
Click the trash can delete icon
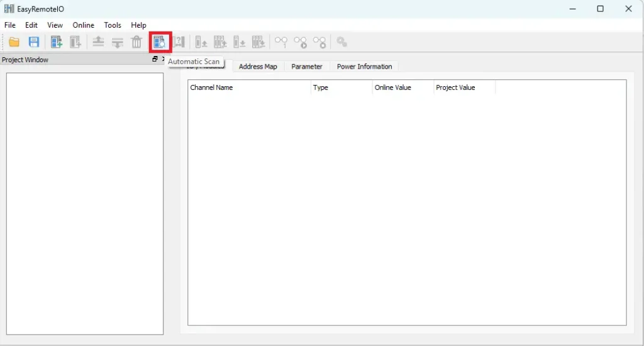(x=136, y=42)
